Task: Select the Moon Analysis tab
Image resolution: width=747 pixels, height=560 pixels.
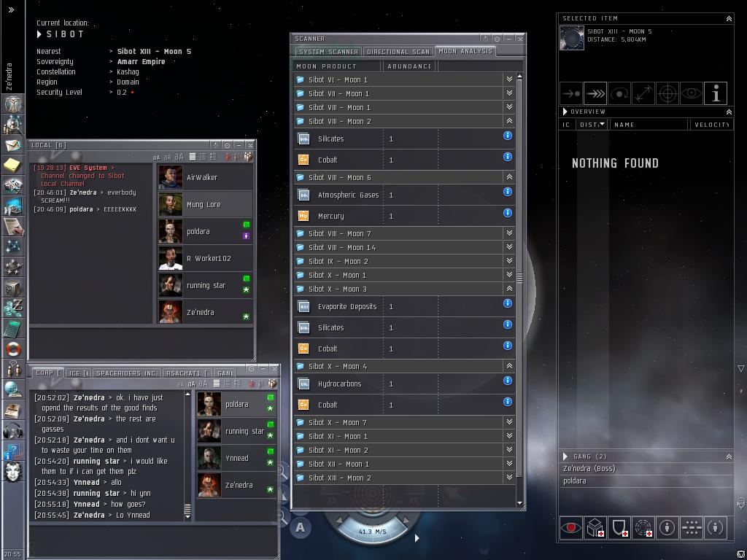Action: pos(465,51)
